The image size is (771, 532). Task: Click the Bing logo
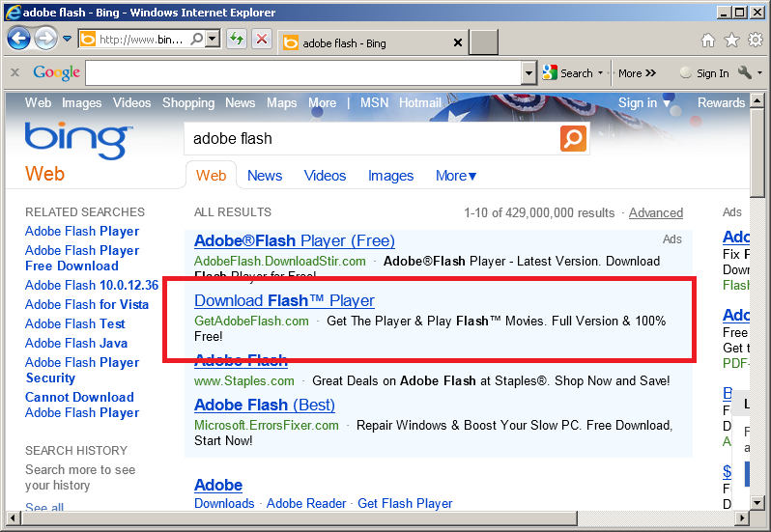(x=78, y=141)
